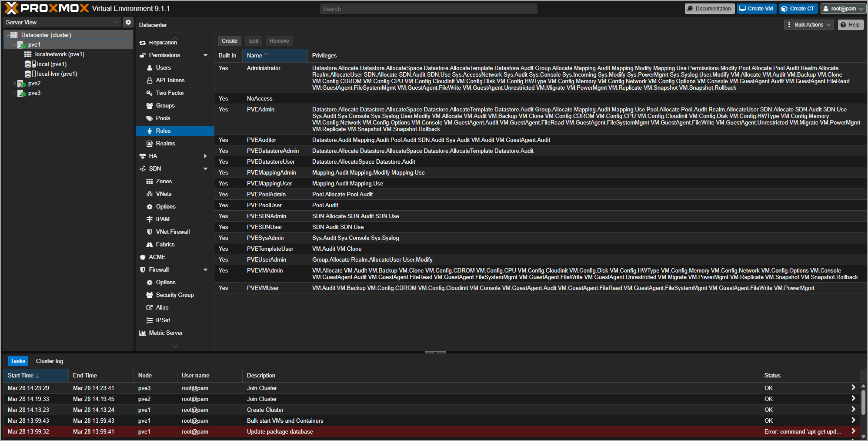868x441 pixels.
Task: Open the Firewall menu entry
Action: 175,270
